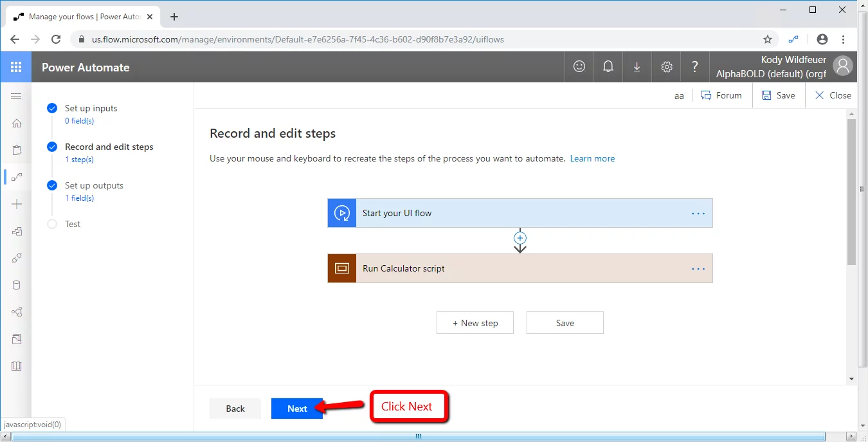This screenshot has width=868, height=442.
Task: Open the more options menu for Run Calculator script
Action: [x=698, y=269]
